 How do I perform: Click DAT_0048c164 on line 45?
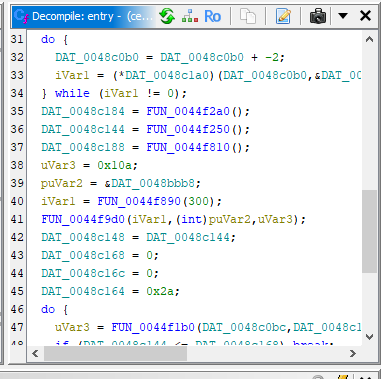click(x=83, y=291)
